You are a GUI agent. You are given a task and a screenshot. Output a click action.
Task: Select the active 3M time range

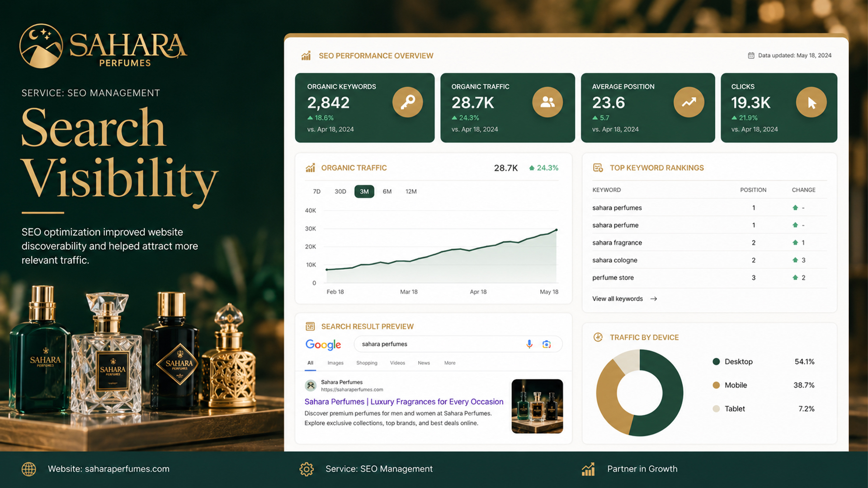(x=364, y=192)
